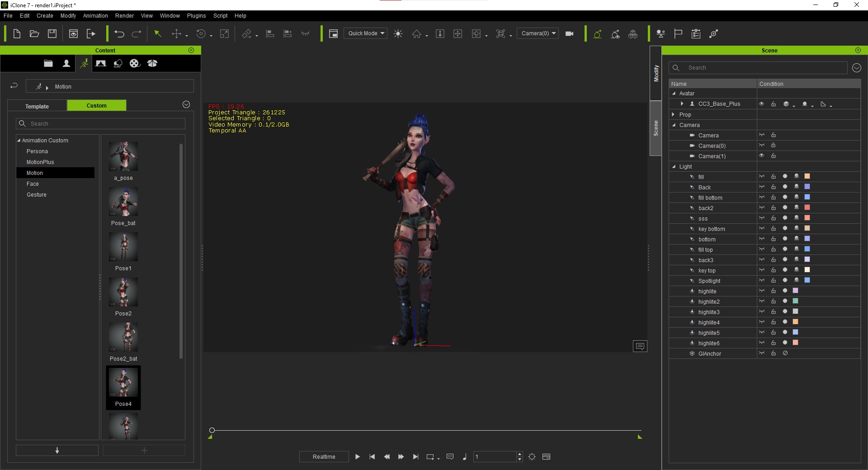This screenshot has width=868, height=470.
Task: Select the Pose_bat thumbnail
Action: pyautogui.click(x=123, y=202)
